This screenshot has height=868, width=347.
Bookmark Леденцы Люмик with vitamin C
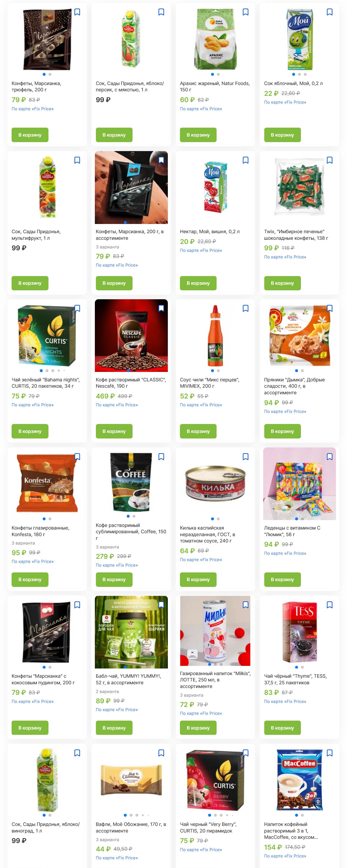(329, 457)
